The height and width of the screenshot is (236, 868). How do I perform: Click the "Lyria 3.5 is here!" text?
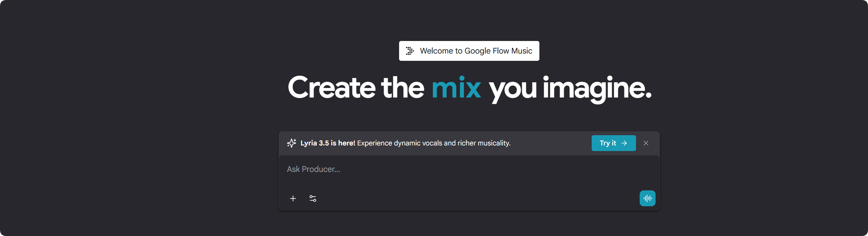click(x=328, y=143)
